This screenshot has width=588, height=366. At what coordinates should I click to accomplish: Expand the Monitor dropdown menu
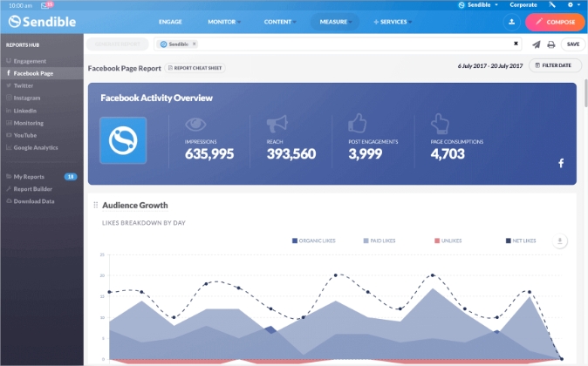pos(224,22)
